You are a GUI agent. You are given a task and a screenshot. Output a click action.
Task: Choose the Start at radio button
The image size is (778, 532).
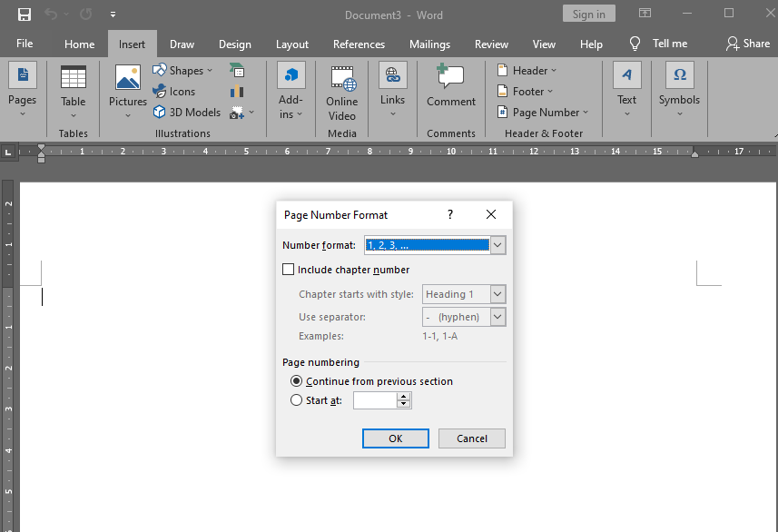pyautogui.click(x=296, y=399)
